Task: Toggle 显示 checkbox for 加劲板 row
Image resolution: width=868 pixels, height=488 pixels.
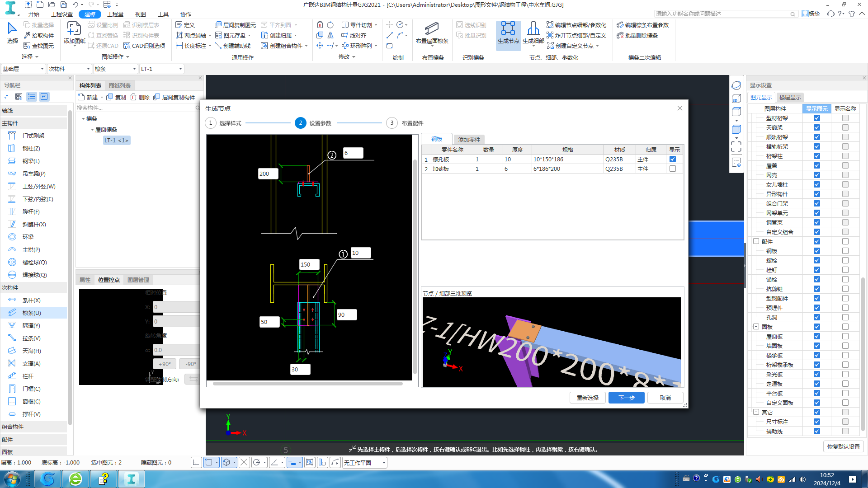Action: click(x=673, y=169)
